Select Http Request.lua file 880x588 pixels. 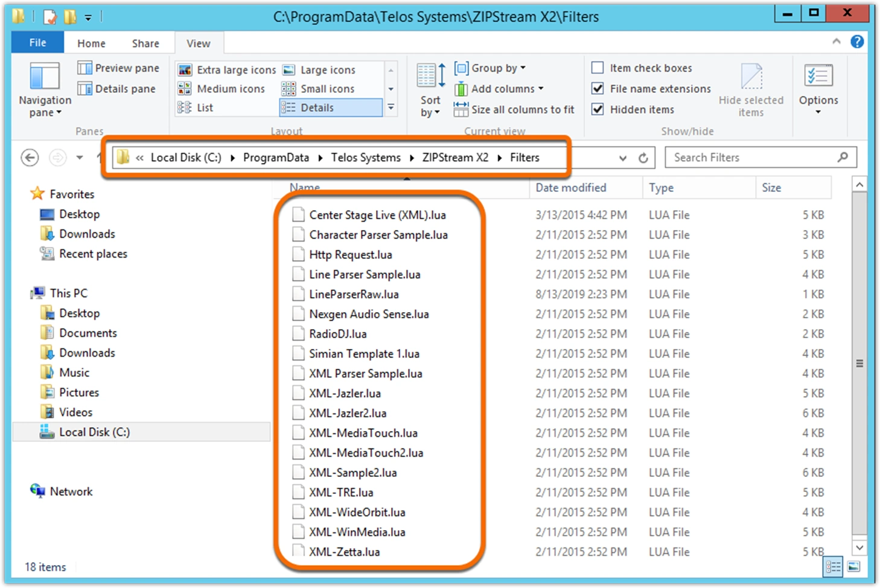(x=351, y=255)
